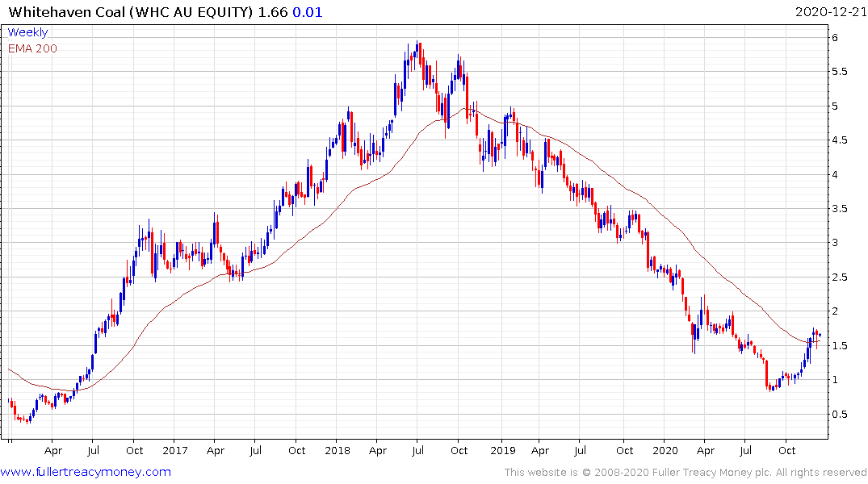This screenshot has width=868, height=484.
Task: Click the 6 tick on the price axis
Action: (835, 38)
